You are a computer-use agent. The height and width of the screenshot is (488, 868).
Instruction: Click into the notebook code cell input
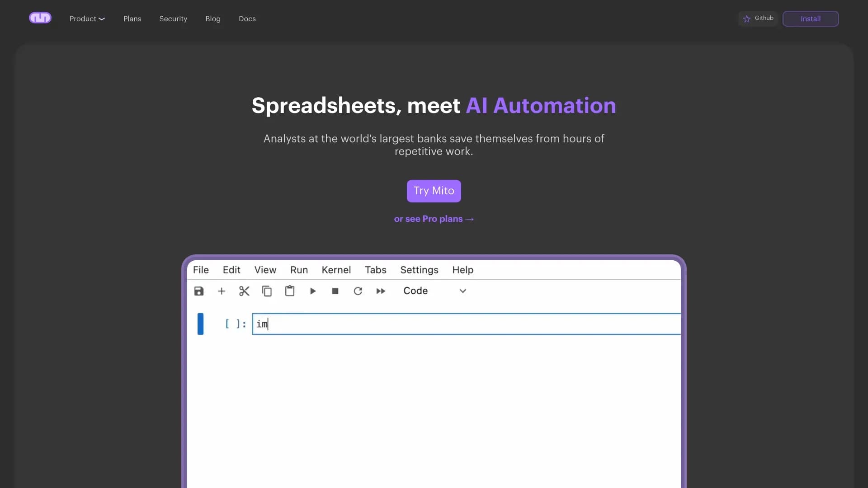click(467, 324)
